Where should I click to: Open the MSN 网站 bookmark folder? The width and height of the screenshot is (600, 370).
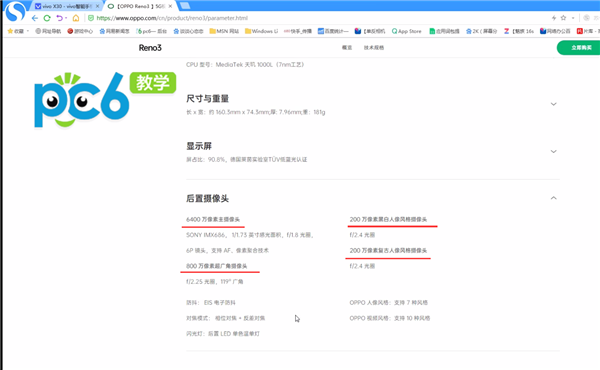[224, 31]
